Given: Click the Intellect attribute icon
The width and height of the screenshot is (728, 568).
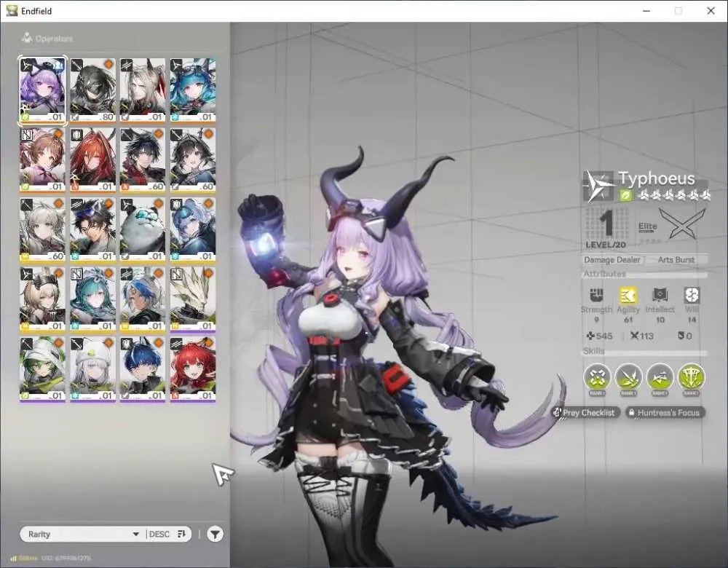Looking at the screenshot, I should coord(660,296).
